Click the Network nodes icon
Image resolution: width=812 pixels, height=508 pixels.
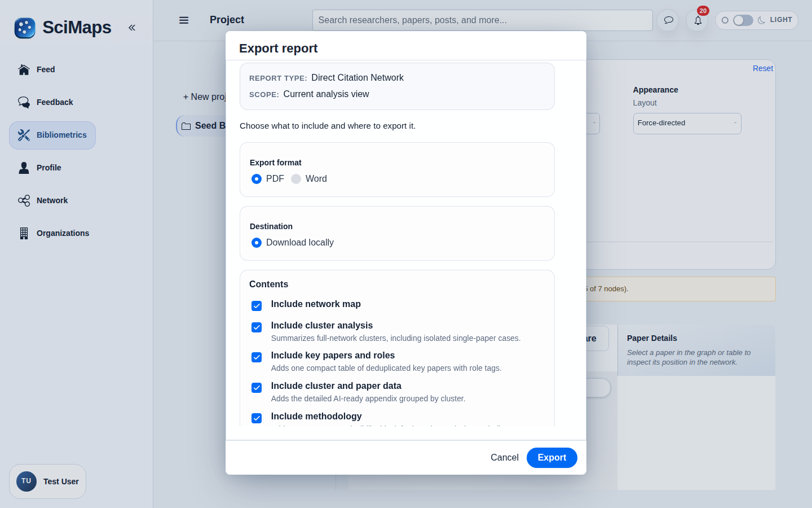pos(24,200)
